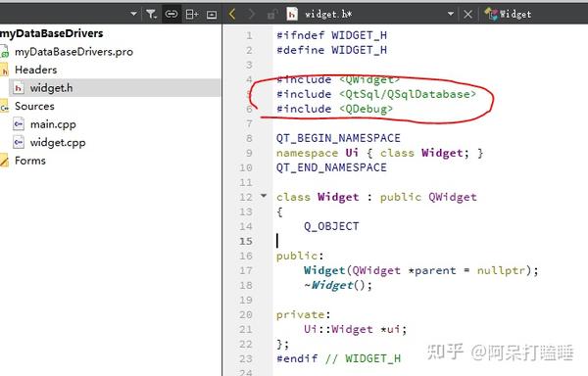This screenshot has height=376, width=588.
Task: Click the collapse side panel icon
Action: [x=212, y=15]
